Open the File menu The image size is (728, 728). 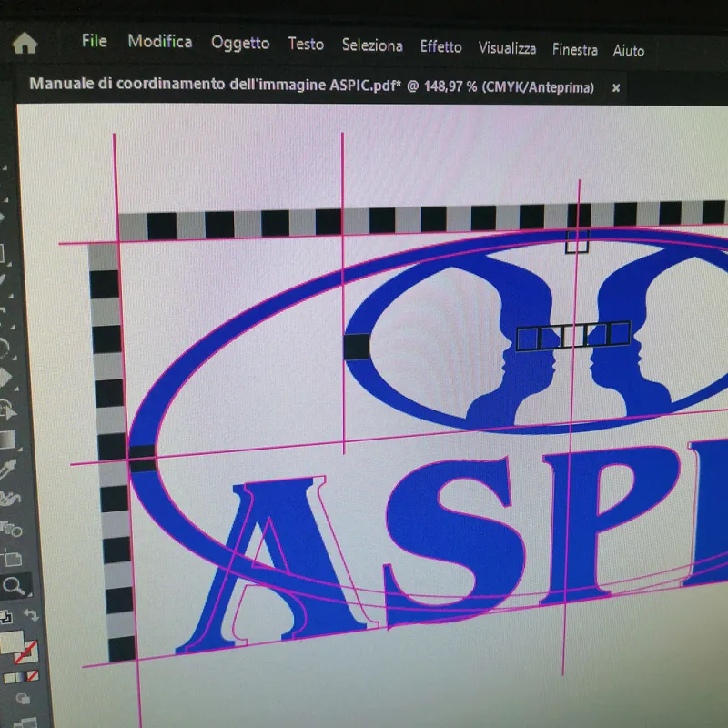(95, 41)
